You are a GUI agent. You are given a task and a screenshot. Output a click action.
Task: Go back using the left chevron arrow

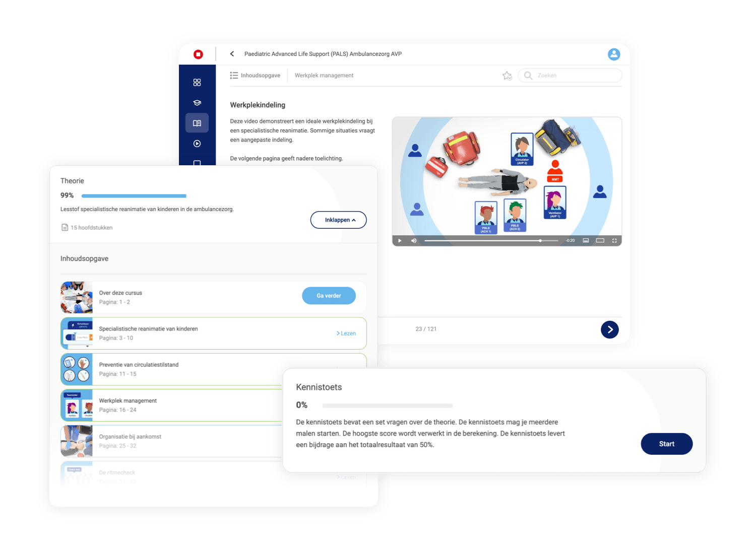click(x=232, y=54)
